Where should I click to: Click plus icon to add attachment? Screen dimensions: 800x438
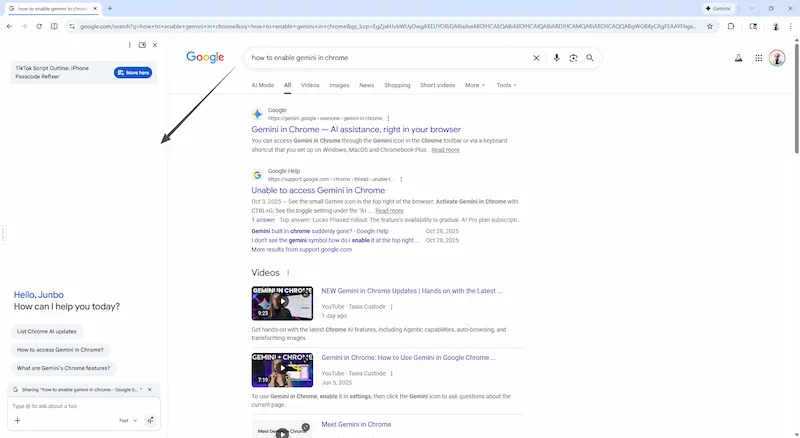(17, 421)
